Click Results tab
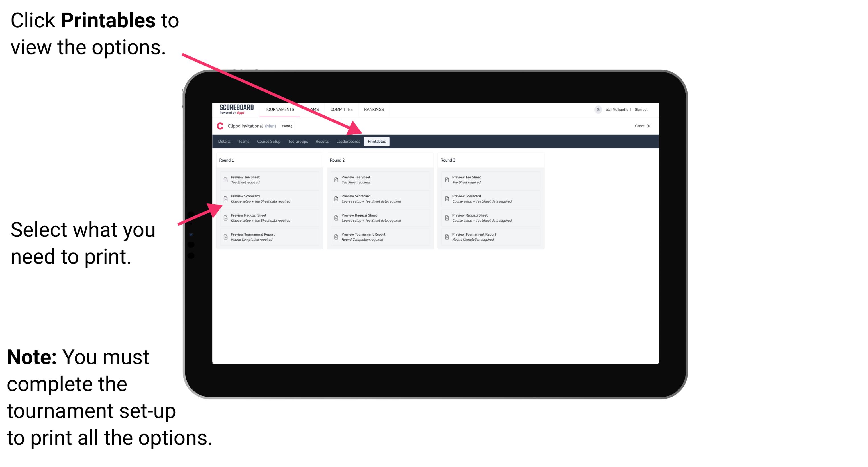The width and height of the screenshot is (868, 467). 321,141
